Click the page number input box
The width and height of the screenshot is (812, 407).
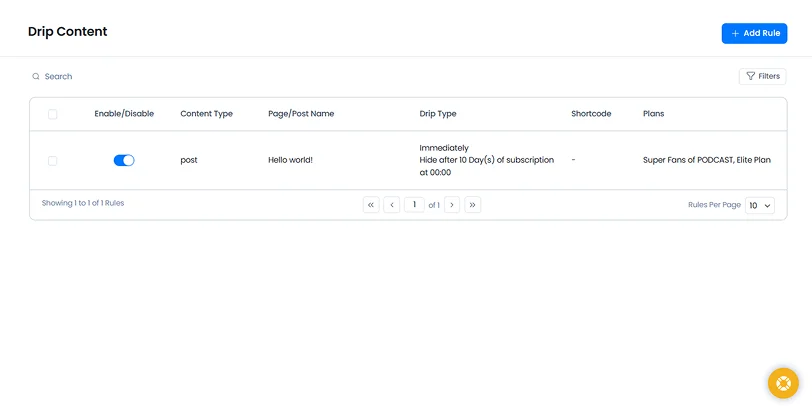tap(415, 205)
